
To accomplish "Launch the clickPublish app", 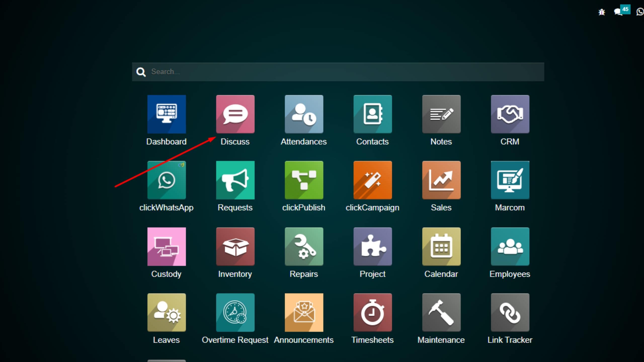I will pyautogui.click(x=304, y=180).
